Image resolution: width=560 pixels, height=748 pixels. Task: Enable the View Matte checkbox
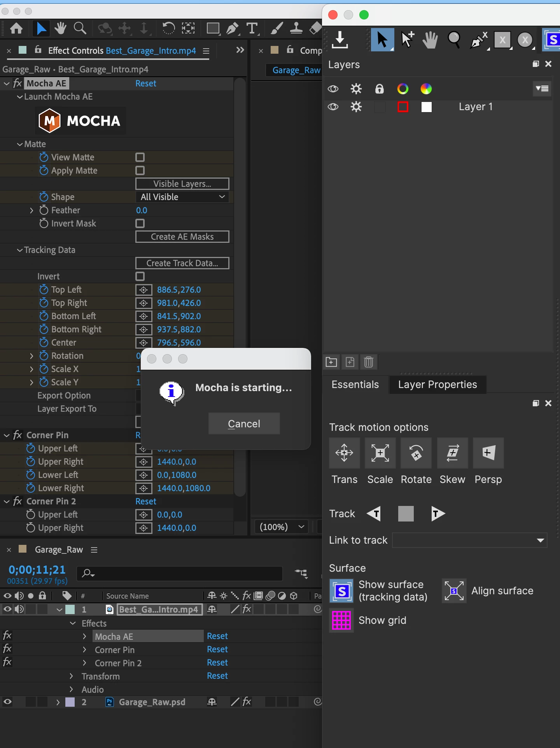coord(140,157)
